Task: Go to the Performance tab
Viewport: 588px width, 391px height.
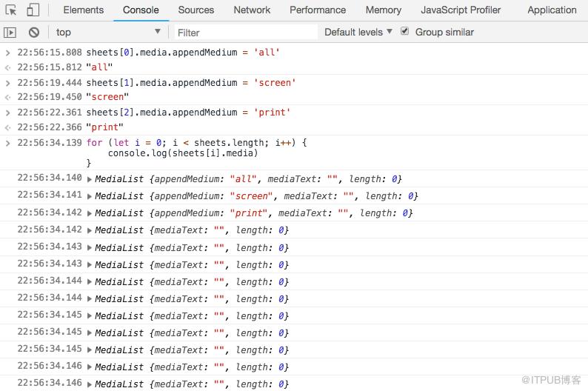Action: [318, 10]
